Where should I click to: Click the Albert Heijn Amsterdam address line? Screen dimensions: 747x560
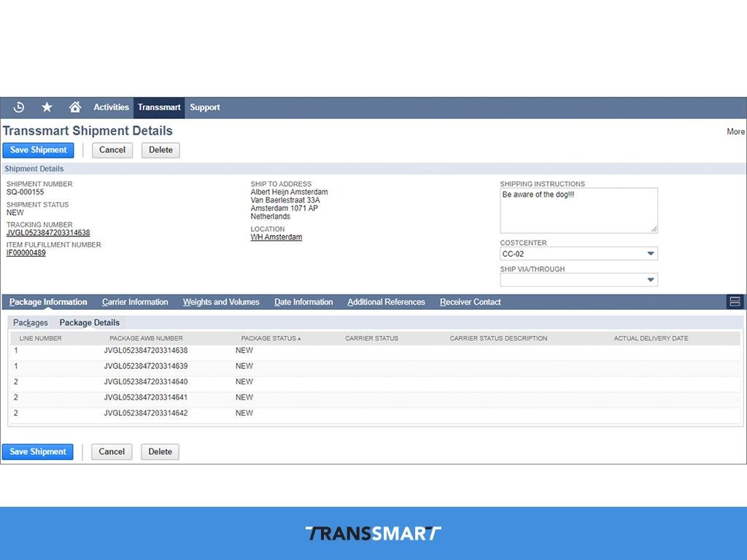coord(289,192)
